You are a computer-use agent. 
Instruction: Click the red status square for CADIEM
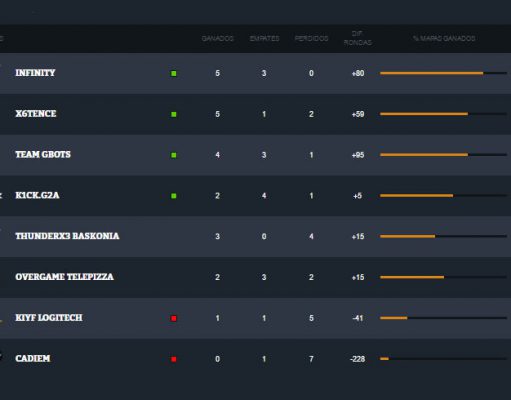pos(174,359)
